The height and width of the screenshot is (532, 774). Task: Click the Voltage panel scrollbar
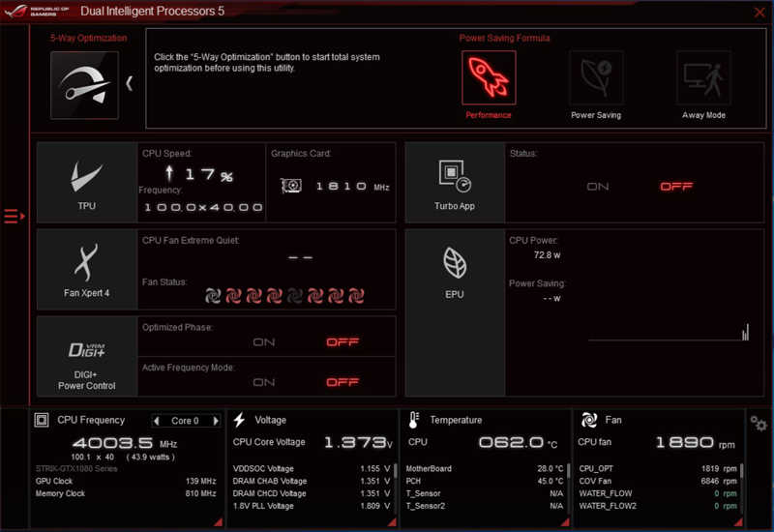[x=396, y=471]
